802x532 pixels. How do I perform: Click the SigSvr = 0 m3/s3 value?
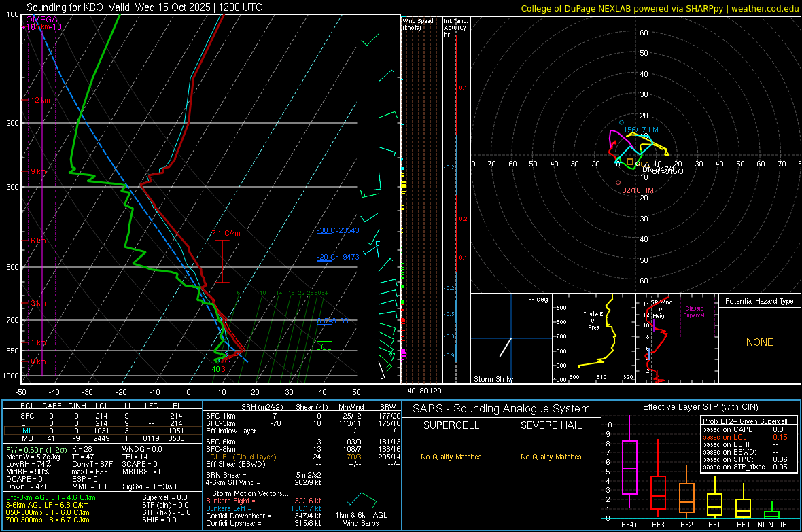click(150, 486)
